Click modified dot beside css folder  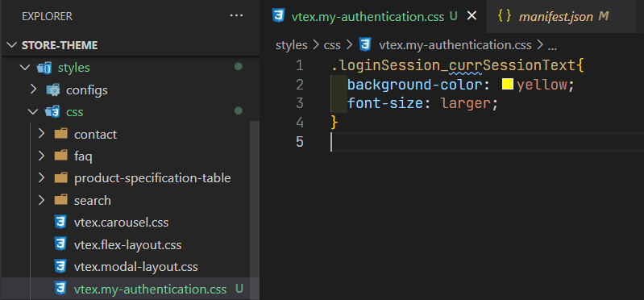tap(239, 111)
